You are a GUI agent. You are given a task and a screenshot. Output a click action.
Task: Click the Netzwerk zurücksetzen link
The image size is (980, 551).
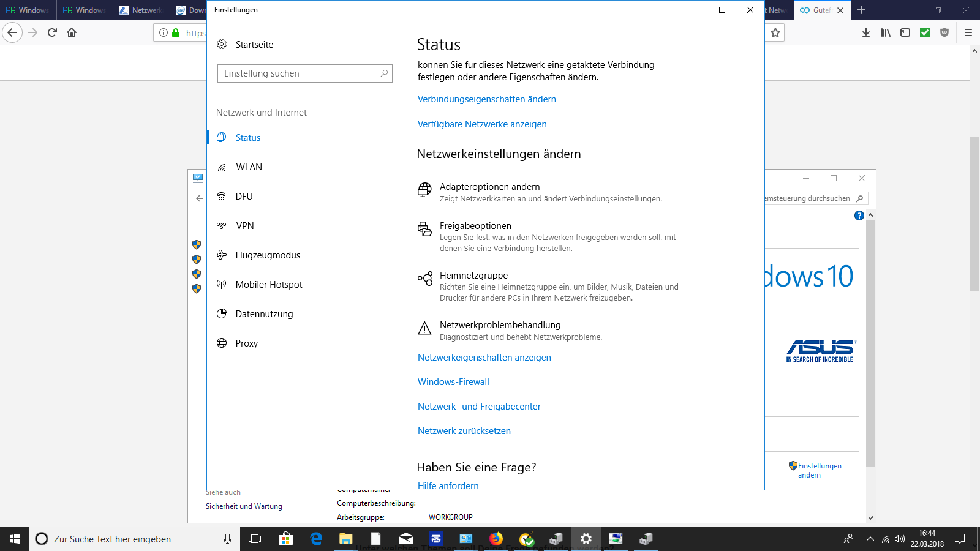tap(464, 431)
